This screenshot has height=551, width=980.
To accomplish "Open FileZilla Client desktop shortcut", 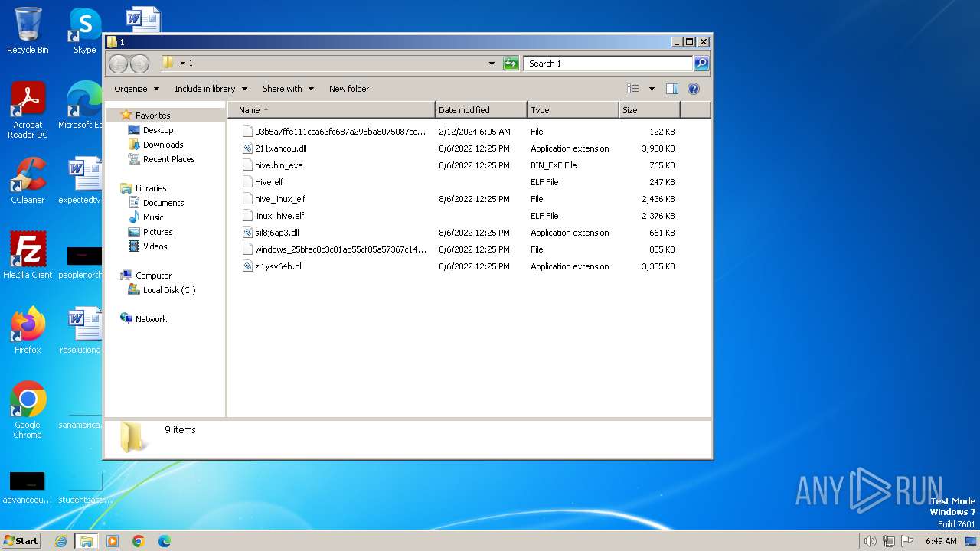I will pyautogui.click(x=28, y=256).
